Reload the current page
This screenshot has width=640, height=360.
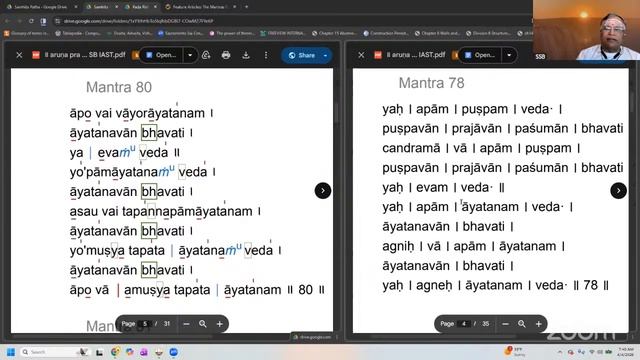click(31, 21)
